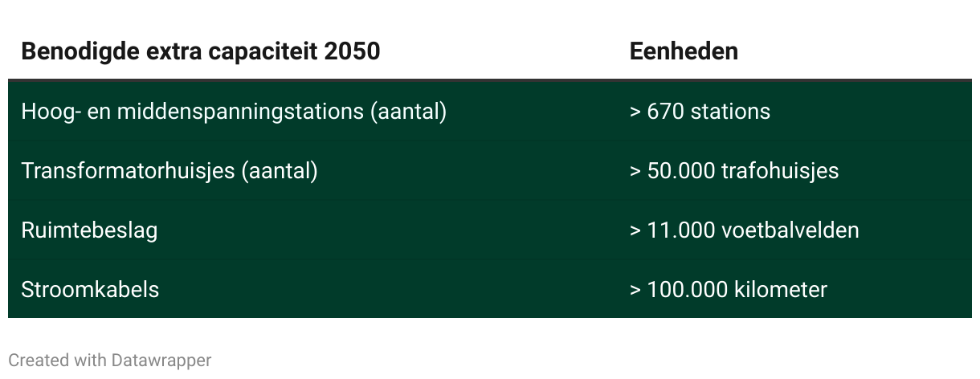
Task: Click the 'Transformatorhuisjes (aantal)' row label
Action: click(169, 171)
